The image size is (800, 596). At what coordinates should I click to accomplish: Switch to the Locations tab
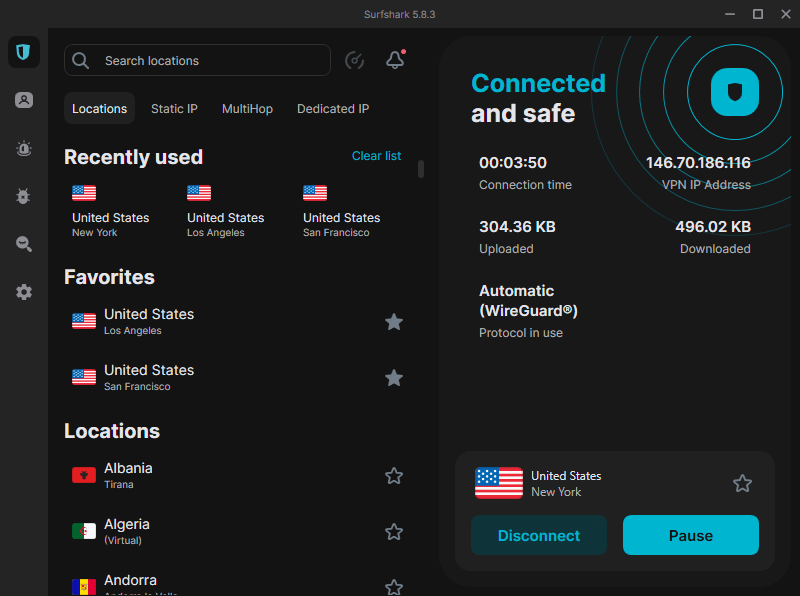pyautogui.click(x=99, y=108)
